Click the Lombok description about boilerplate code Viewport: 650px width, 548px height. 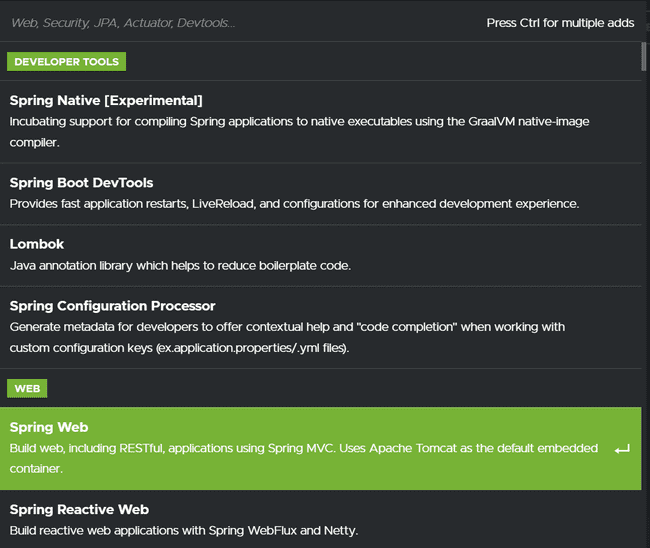tap(180, 266)
